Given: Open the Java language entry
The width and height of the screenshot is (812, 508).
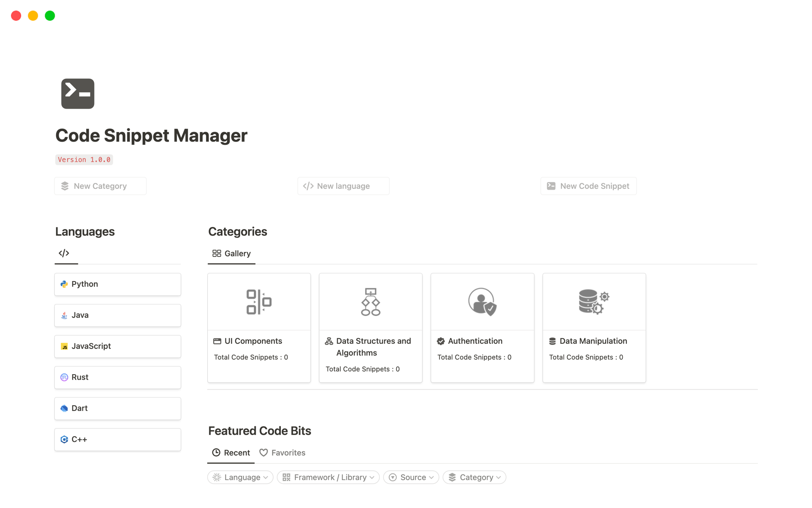Looking at the screenshot, I should coord(118,315).
